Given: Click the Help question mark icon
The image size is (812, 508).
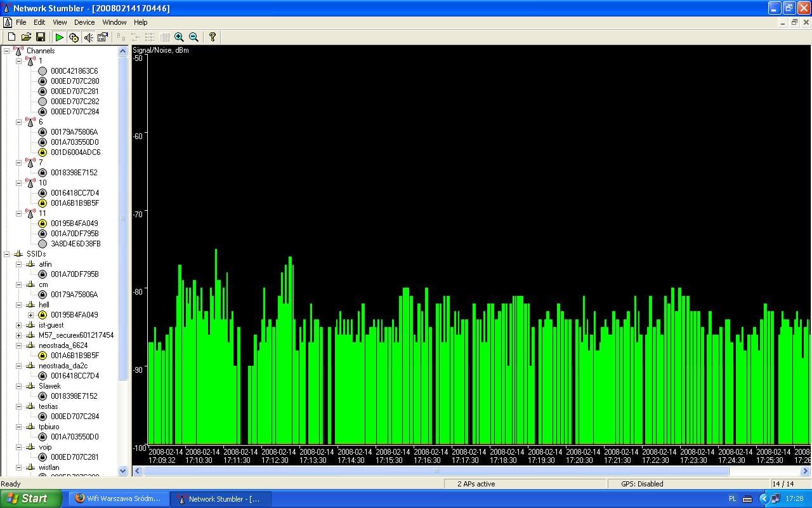Looking at the screenshot, I should coord(213,37).
